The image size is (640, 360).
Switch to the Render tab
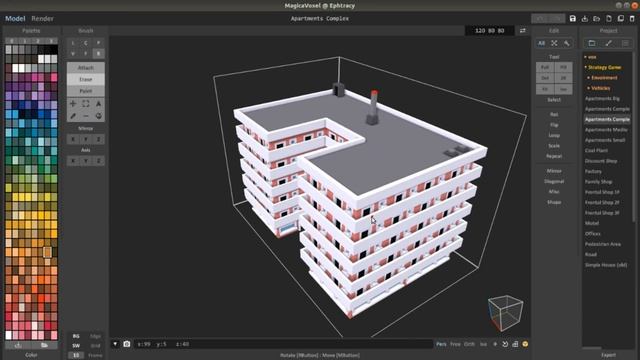42,18
